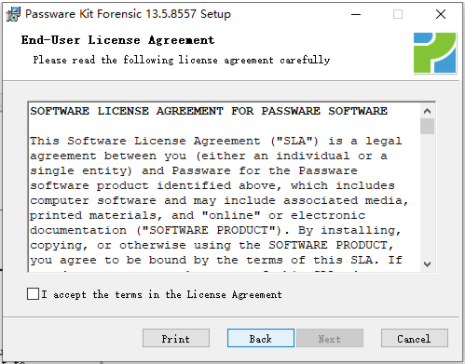465x364 pixels.
Task: Click the disabled Next button
Action: (x=330, y=339)
